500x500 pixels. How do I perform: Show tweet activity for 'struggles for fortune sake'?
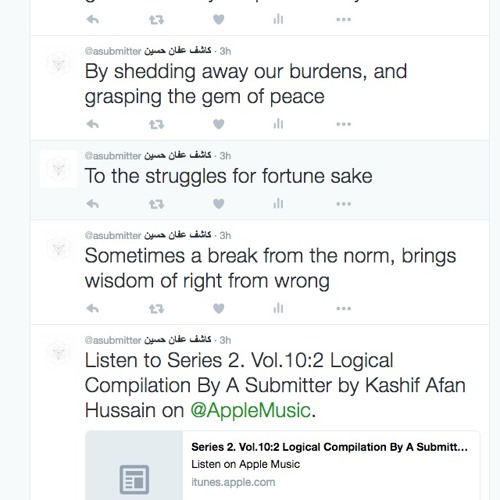click(x=278, y=203)
